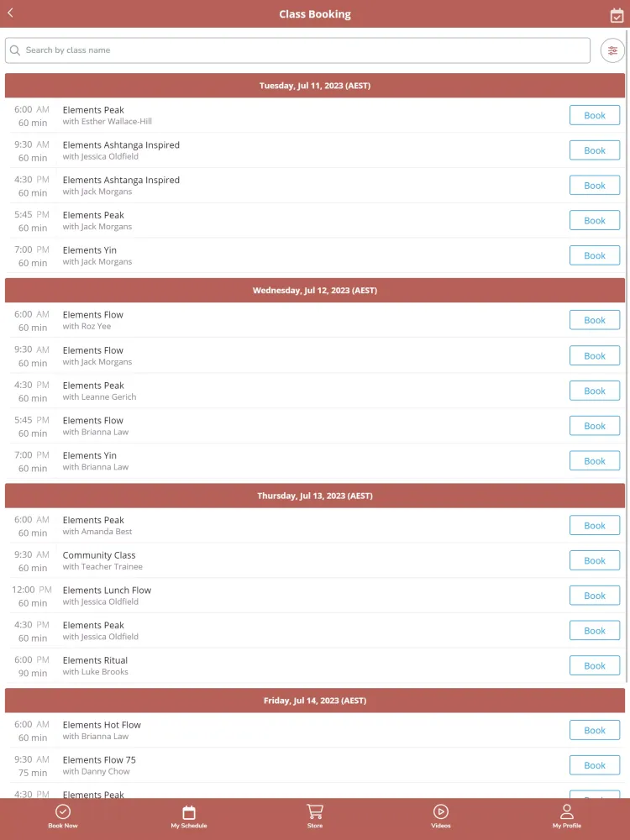
Task: Focus the Search by class name field
Action: click(298, 50)
